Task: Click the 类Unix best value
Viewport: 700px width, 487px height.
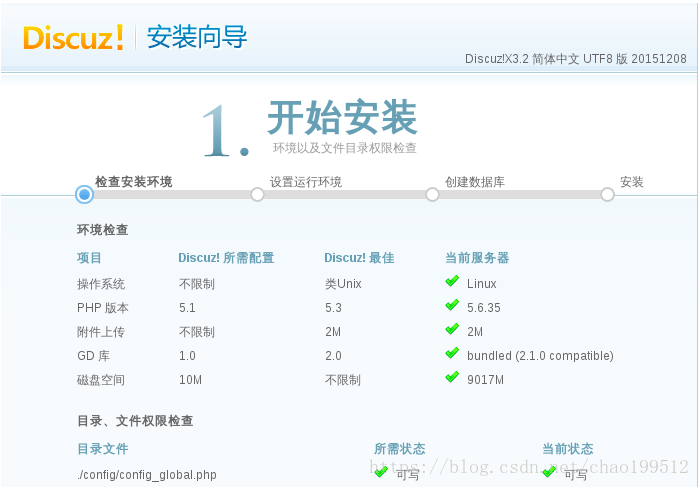Action: (x=343, y=284)
